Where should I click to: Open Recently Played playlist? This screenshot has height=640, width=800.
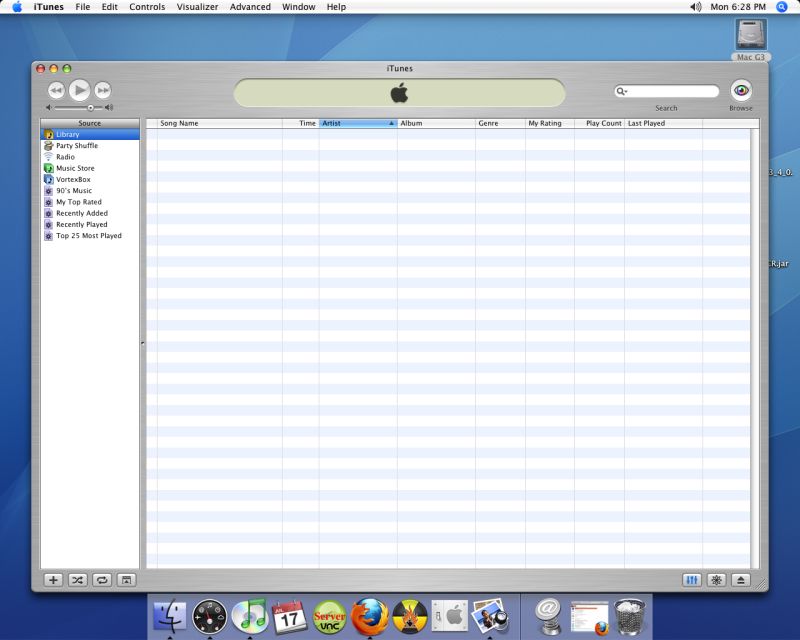90,224
